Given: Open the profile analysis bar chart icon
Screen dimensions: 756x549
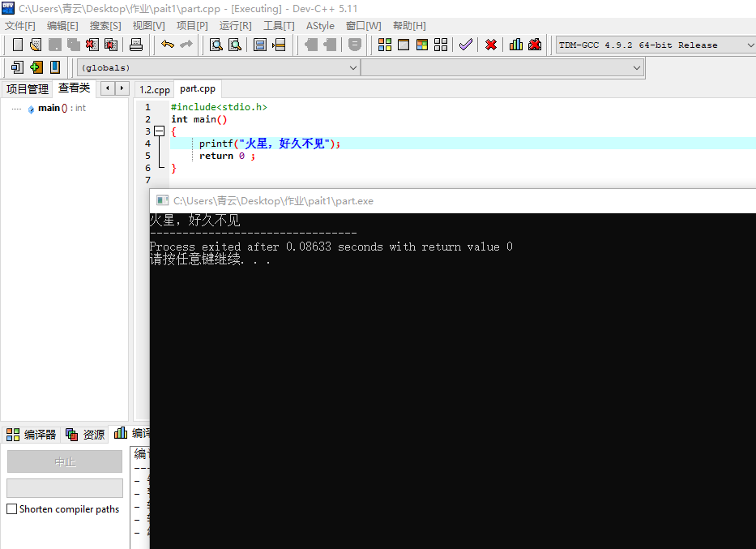Looking at the screenshot, I should pos(516,45).
